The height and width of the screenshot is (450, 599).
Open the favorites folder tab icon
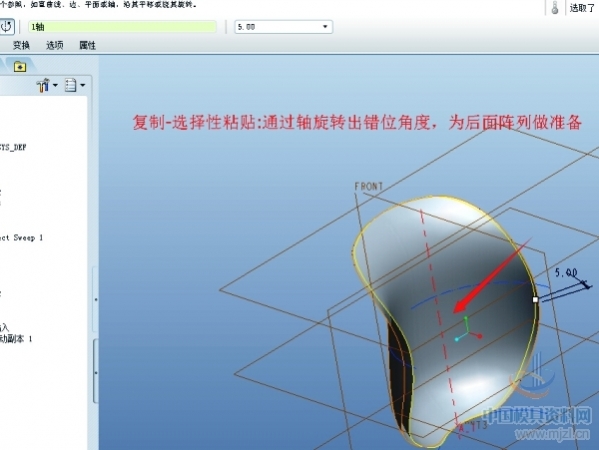(x=20, y=67)
